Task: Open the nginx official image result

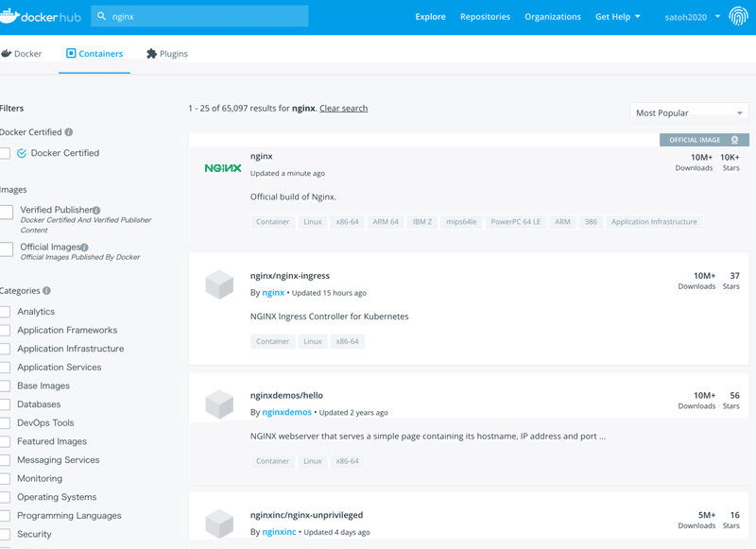Action: tap(262, 156)
